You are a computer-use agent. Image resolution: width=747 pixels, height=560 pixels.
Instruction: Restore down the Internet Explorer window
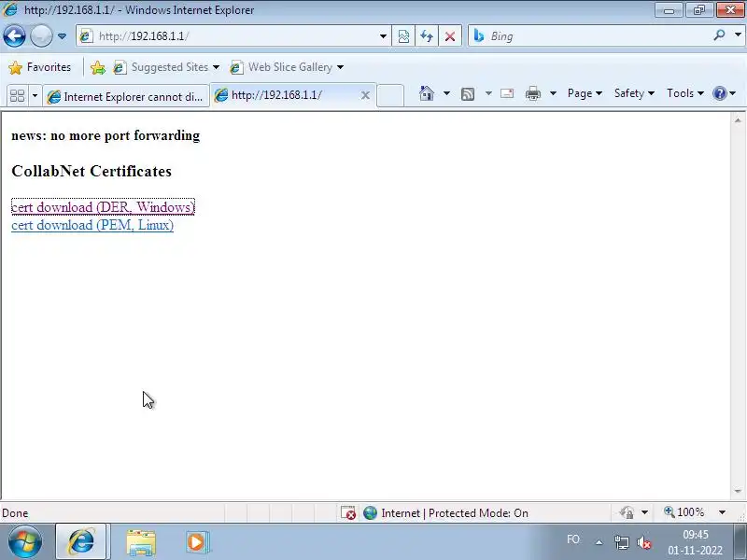point(699,10)
